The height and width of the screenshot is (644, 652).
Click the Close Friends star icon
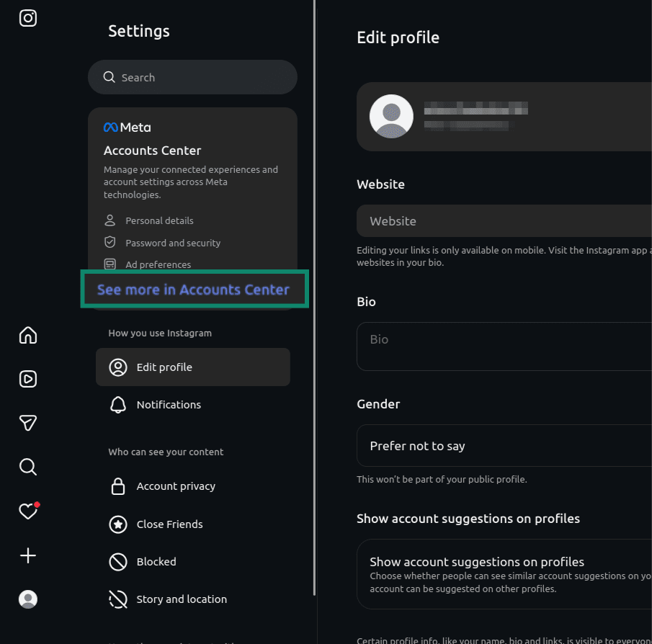click(x=118, y=524)
